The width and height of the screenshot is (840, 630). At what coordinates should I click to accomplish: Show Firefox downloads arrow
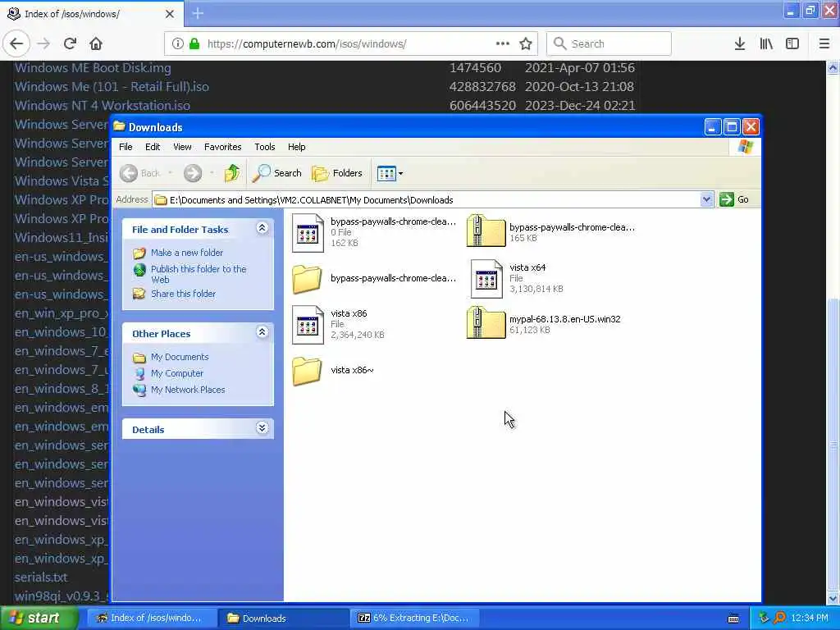tap(739, 43)
